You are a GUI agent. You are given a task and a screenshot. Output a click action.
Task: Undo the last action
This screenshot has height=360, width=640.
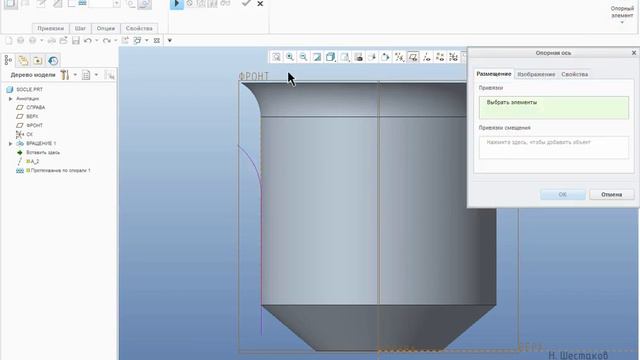click(x=87, y=40)
